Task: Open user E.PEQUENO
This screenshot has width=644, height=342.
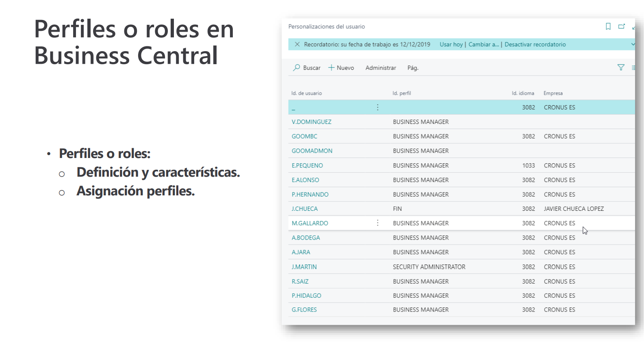Action: coord(307,165)
